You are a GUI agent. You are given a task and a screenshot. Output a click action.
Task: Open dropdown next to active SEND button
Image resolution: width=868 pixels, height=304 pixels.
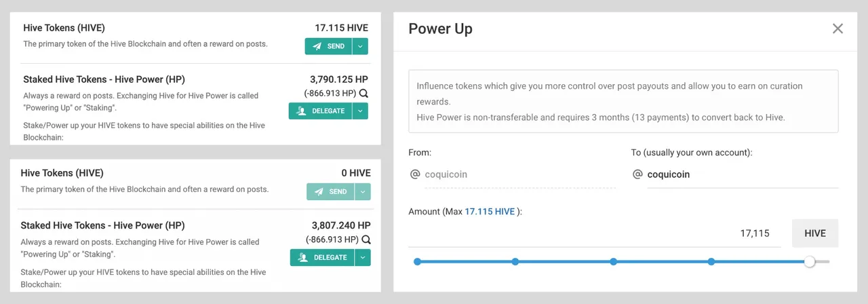pos(361,46)
